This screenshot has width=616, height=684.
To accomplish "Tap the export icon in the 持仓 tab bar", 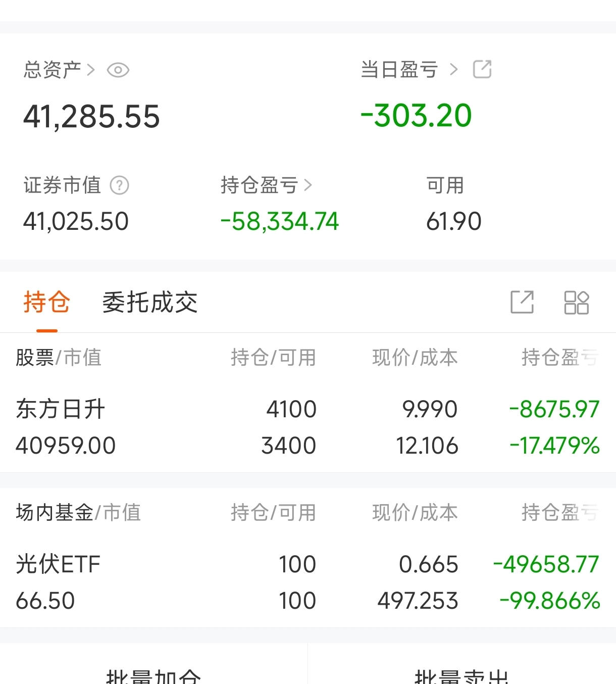I will (x=522, y=302).
